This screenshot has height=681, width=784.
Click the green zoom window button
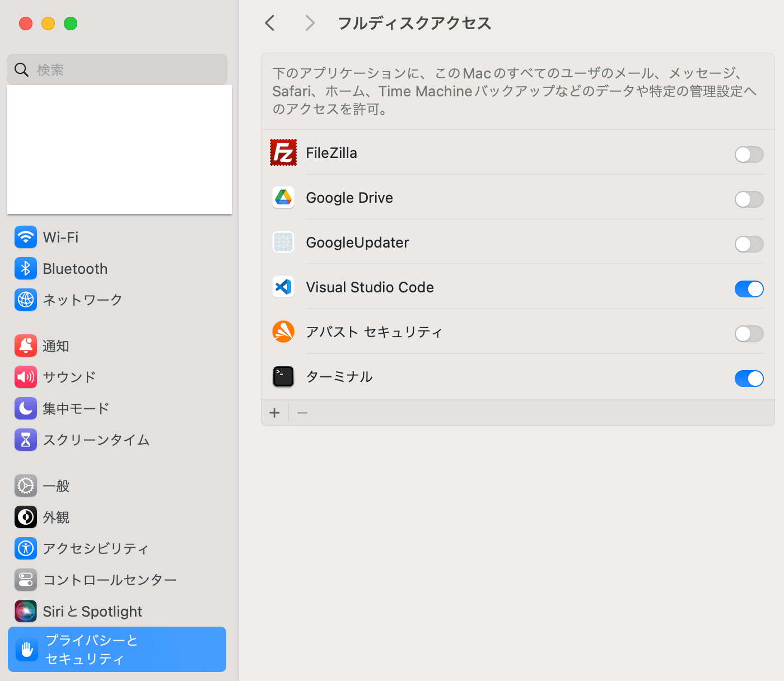point(71,24)
